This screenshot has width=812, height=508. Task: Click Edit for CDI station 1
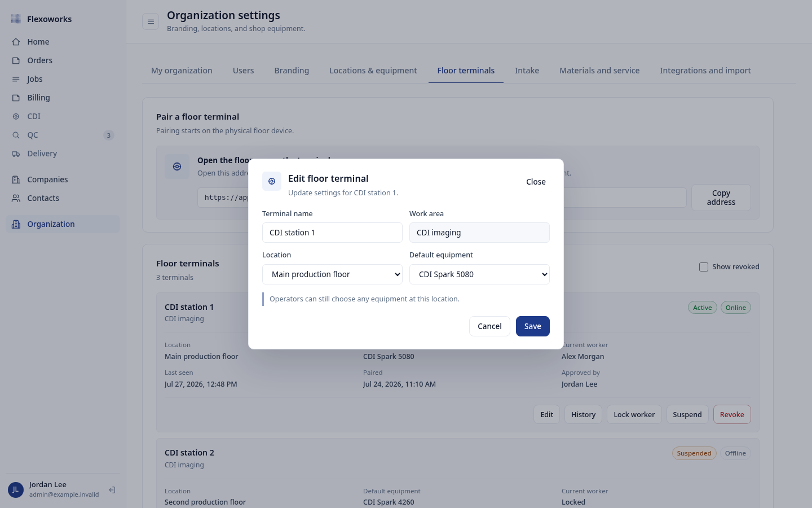(547, 414)
